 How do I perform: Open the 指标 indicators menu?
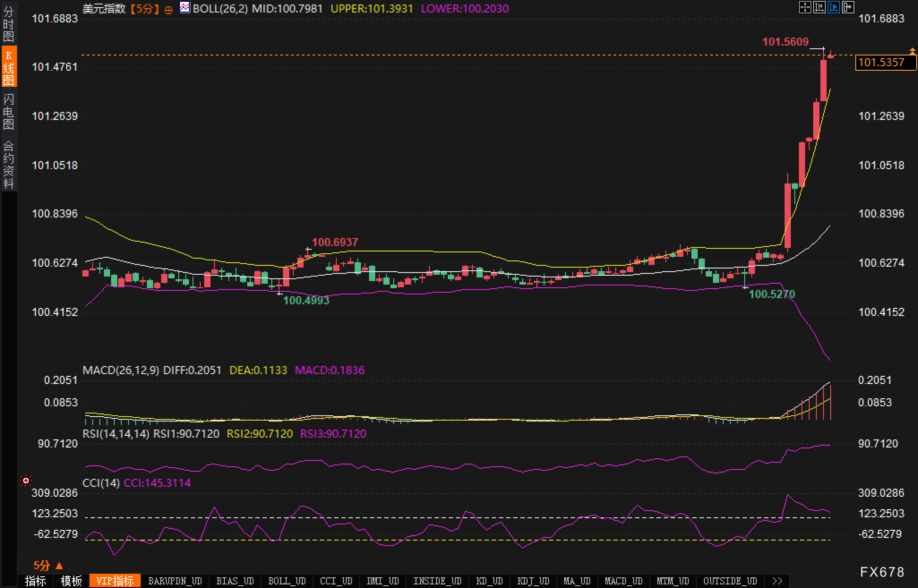(35, 581)
